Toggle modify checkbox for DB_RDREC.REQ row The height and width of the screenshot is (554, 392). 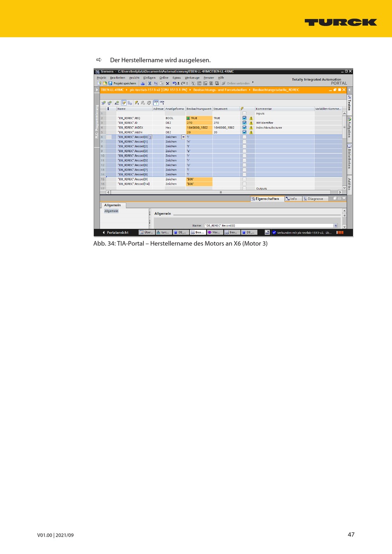coord(244,118)
